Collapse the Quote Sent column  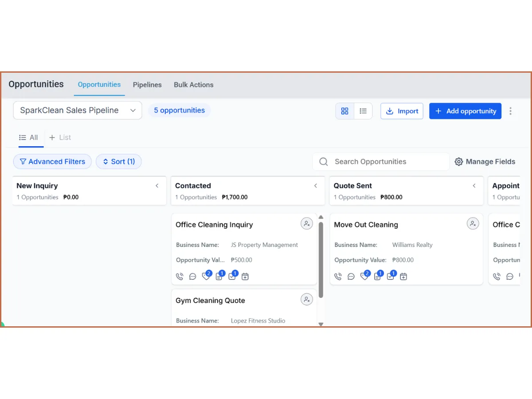point(474,186)
